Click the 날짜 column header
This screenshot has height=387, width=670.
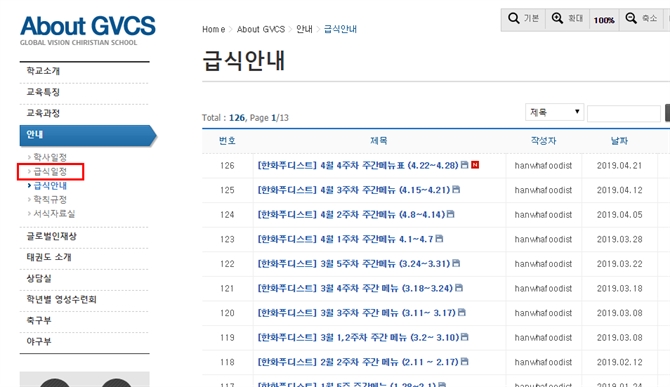(x=619, y=141)
